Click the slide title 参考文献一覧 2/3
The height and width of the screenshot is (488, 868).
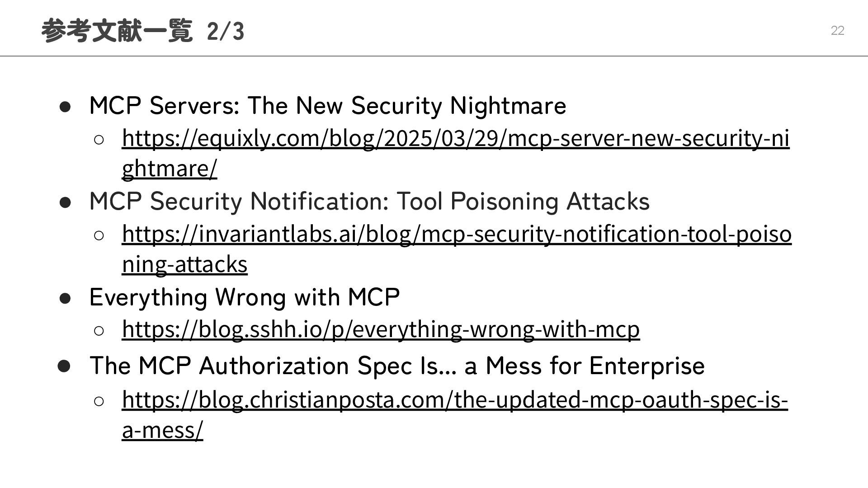tap(142, 31)
